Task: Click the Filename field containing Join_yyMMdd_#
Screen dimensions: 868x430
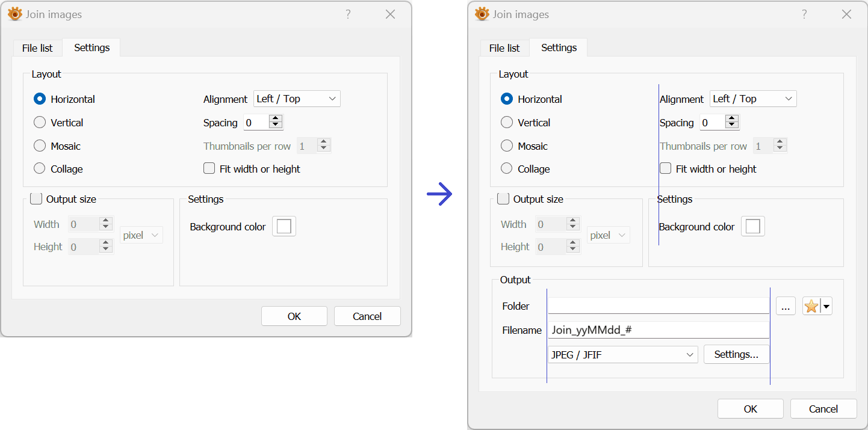Action: point(658,330)
